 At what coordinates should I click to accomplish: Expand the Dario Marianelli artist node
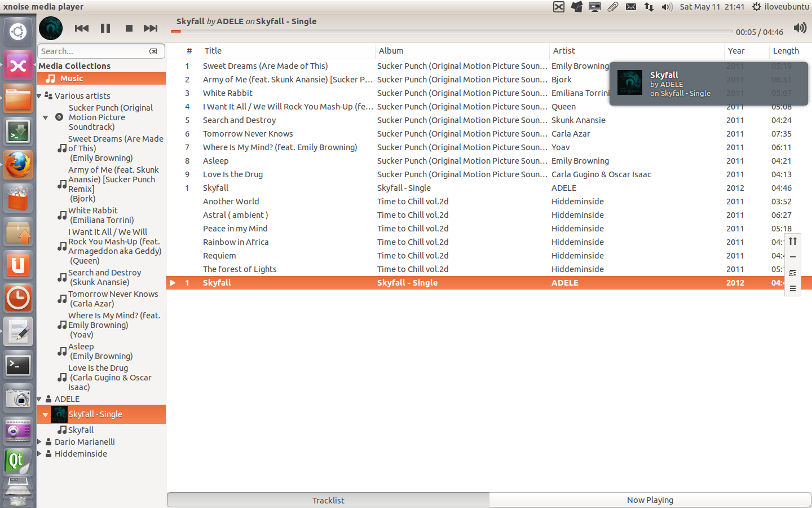click(39, 442)
